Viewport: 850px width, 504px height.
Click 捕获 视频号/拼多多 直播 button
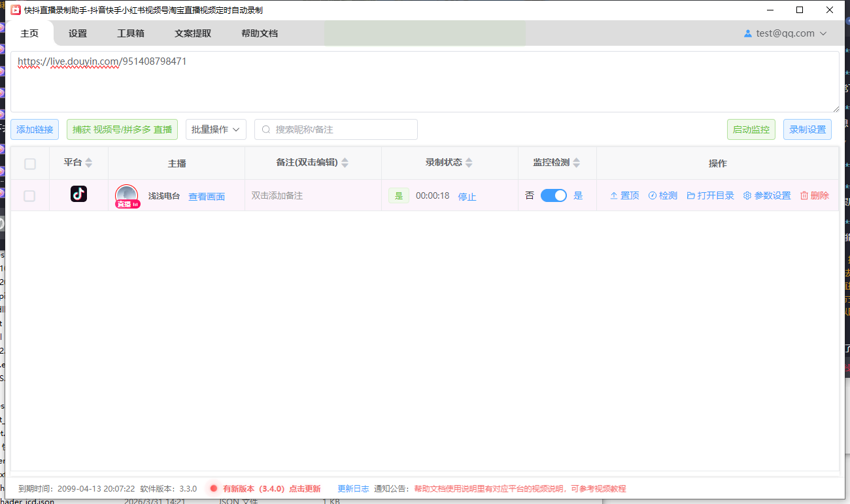click(x=122, y=129)
